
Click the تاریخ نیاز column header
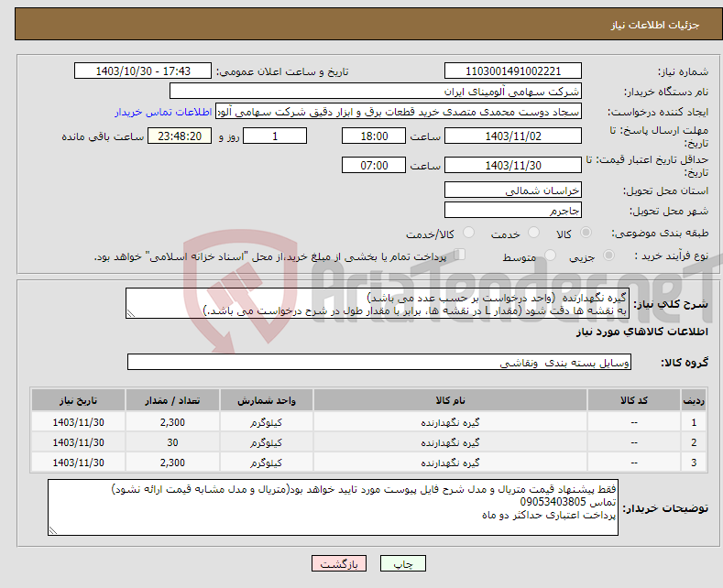pyautogui.click(x=78, y=400)
